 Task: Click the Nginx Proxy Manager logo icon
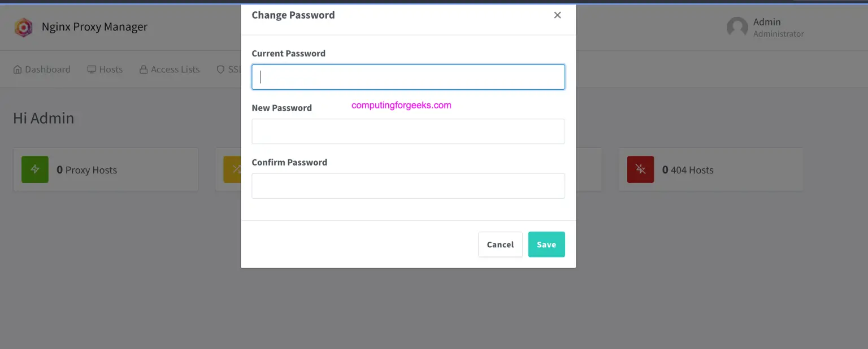[x=23, y=27]
